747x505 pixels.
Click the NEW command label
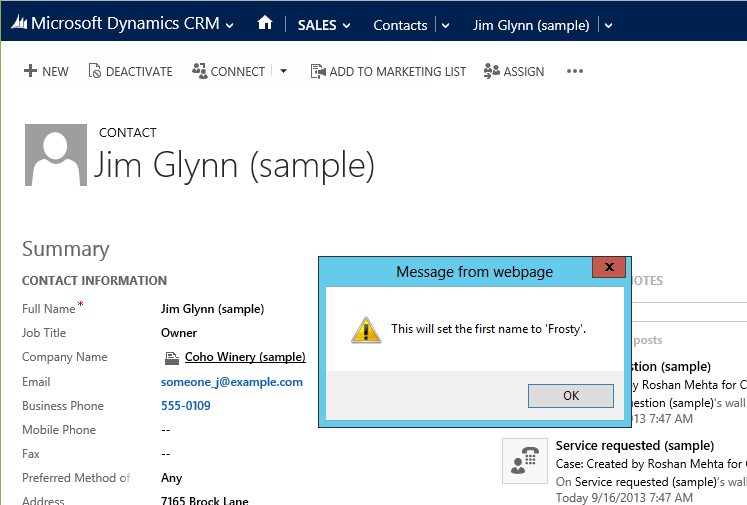55,71
